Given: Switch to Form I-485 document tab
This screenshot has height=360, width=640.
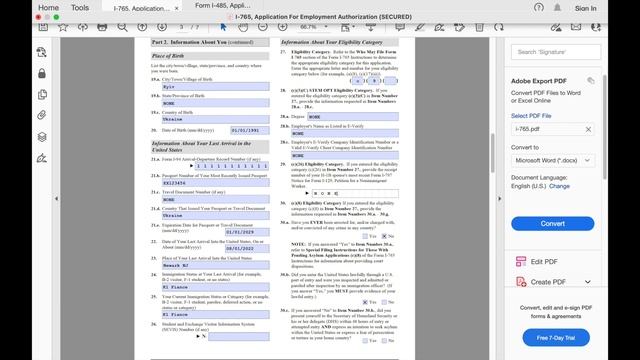Looking at the screenshot, I should tap(223, 6).
